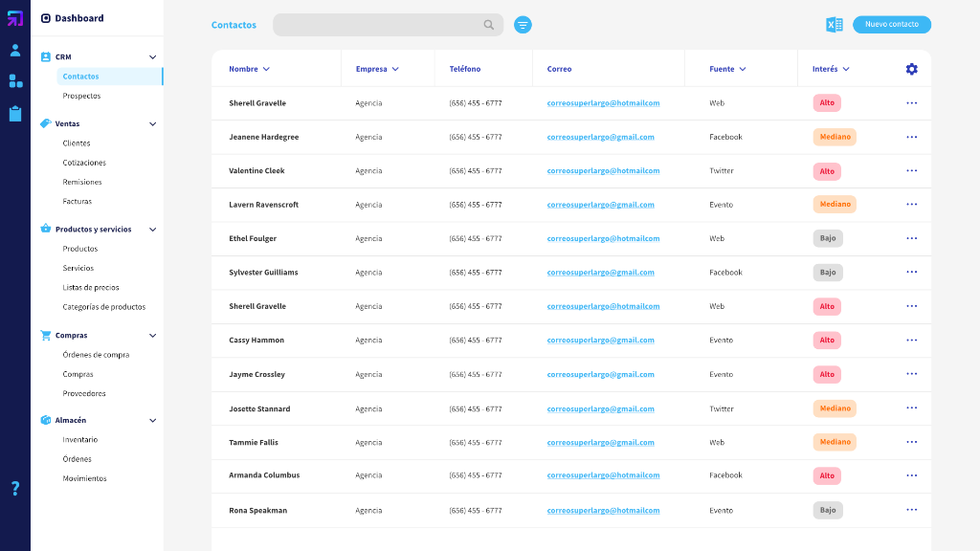Open row options for Jayme Crossley
This screenshot has width=980, height=551.
(912, 374)
